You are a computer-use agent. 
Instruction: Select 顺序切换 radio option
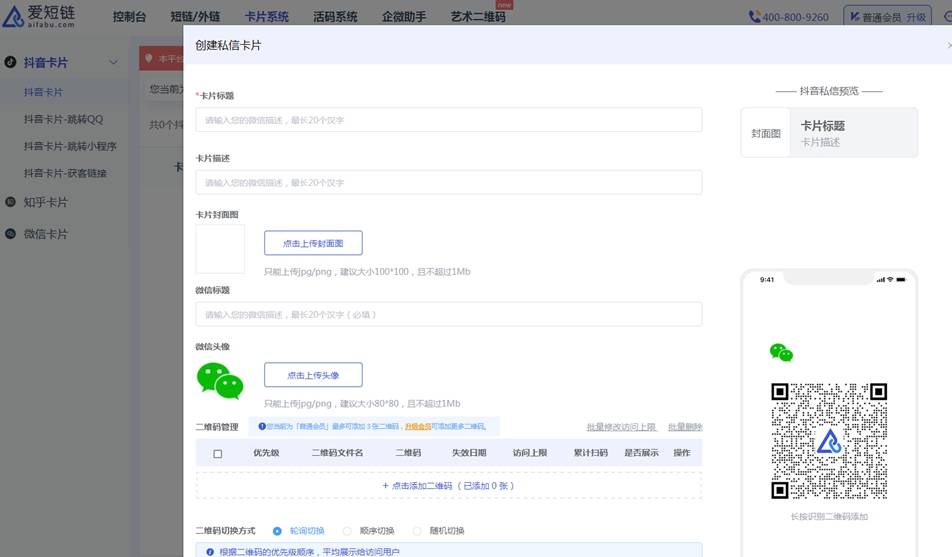(348, 531)
